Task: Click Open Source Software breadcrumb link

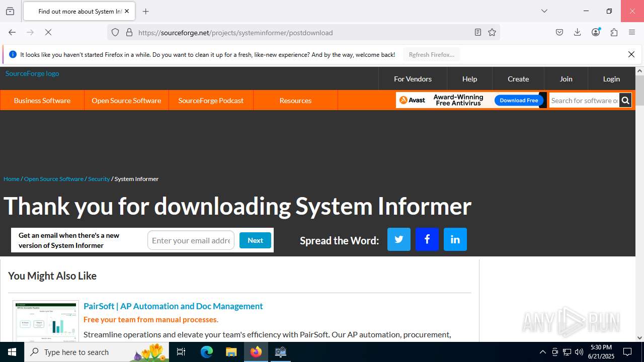Action: pyautogui.click(x=54, y=179)
